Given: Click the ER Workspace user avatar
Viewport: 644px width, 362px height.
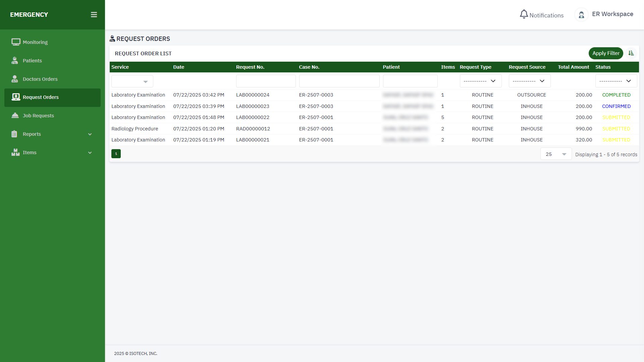Looking at the screenshot, I should tap(581, 15).
